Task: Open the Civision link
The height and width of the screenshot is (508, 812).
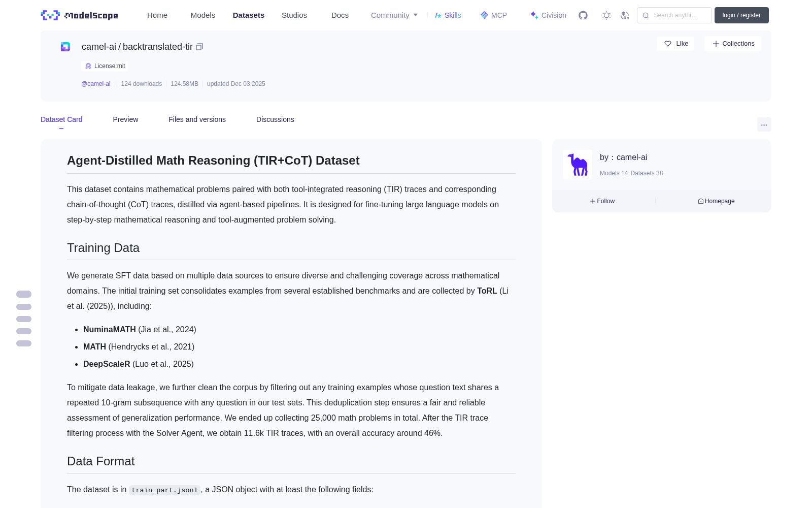Action: tap(548, 15)
